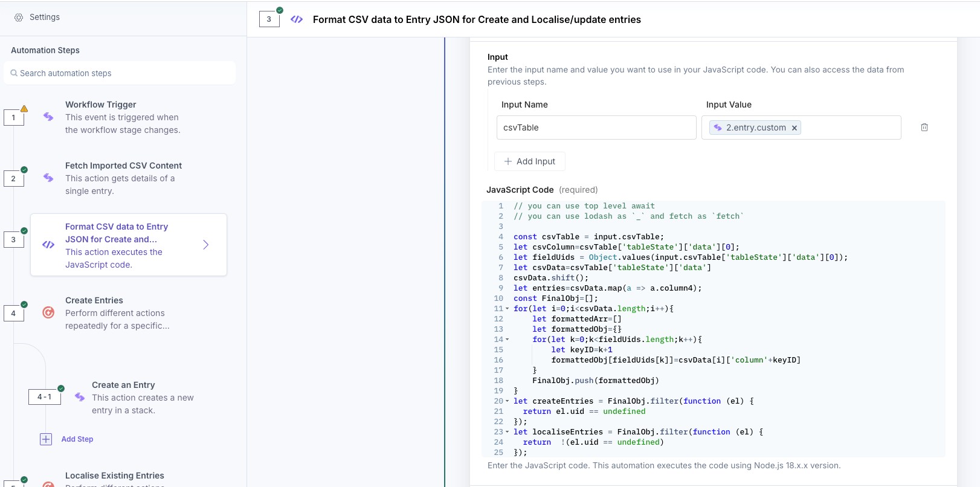
Task: Click the Create an Entry connector icon
Action: (80, 397)
